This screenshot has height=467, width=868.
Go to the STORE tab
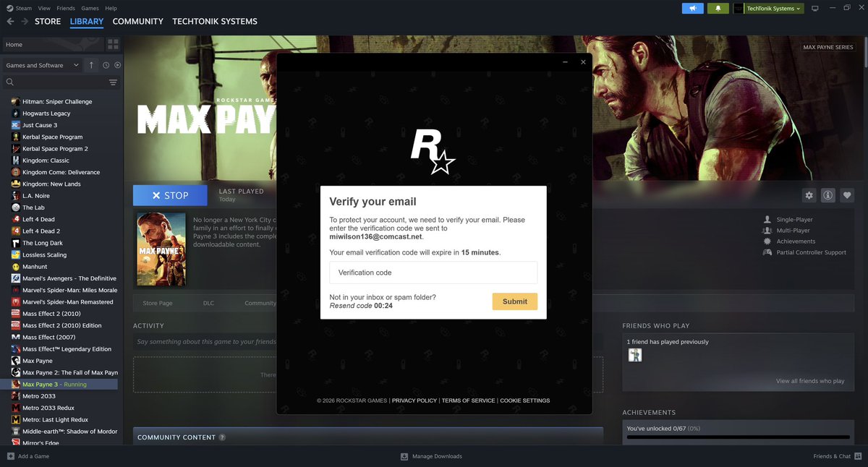point(48,22)
